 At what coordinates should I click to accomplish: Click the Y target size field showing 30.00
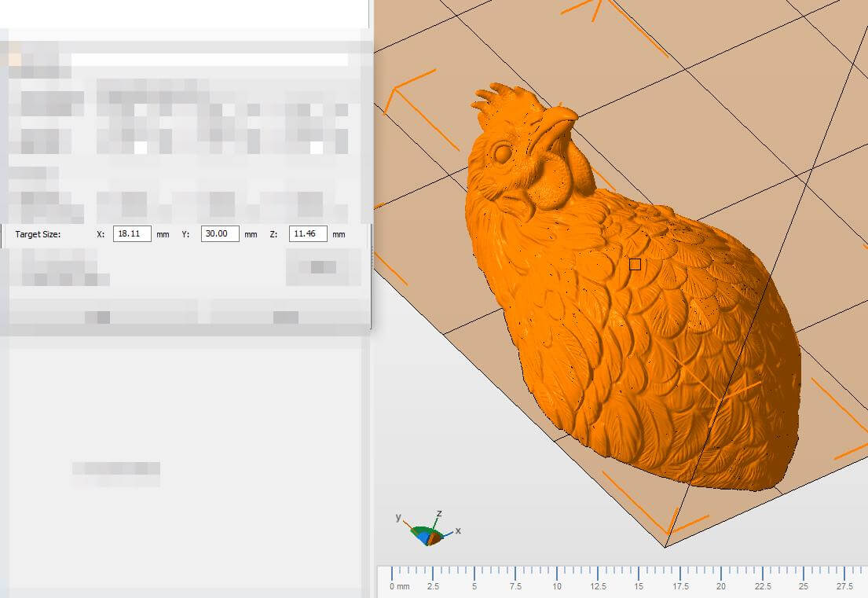pyautogui.click(x=220, y=234)
